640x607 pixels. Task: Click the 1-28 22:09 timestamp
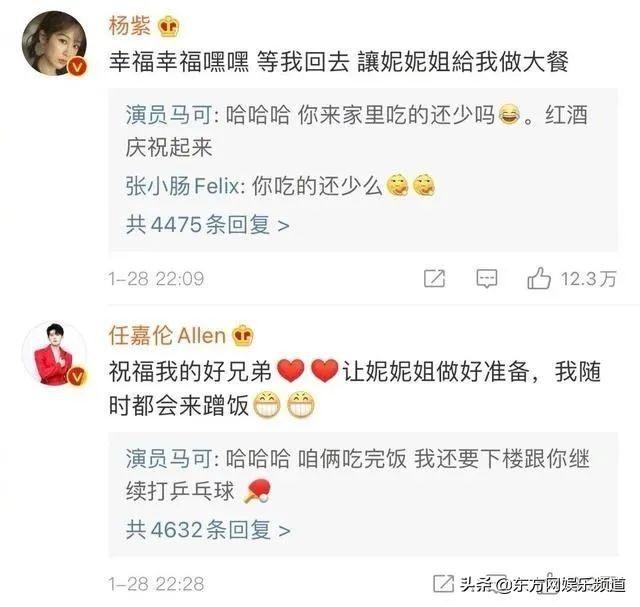156,279
